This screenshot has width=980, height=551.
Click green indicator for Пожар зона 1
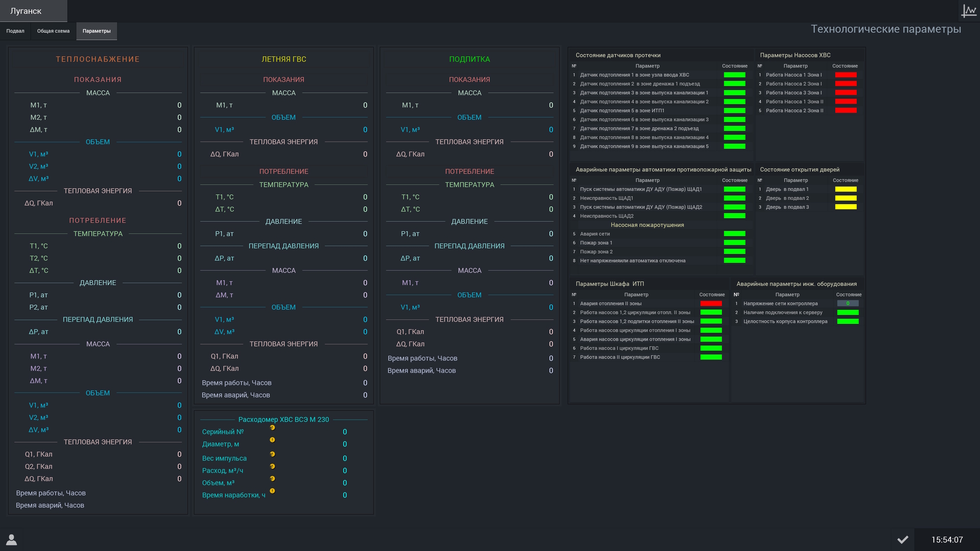tap(735, 243)
